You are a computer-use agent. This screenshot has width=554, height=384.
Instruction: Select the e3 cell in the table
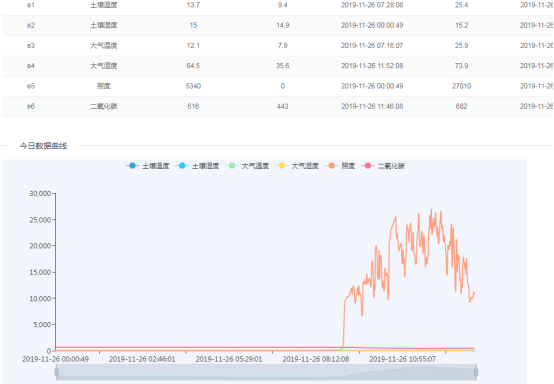[31, 45]
